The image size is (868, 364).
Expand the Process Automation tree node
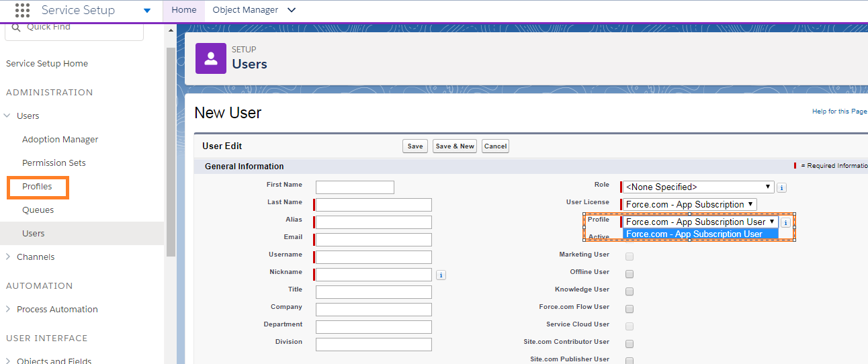pyautogui.click(x=8, y=310)
